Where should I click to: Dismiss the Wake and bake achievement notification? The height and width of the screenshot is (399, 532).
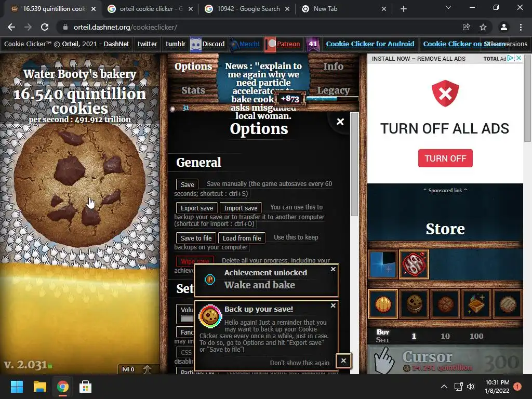pos(333,269)
